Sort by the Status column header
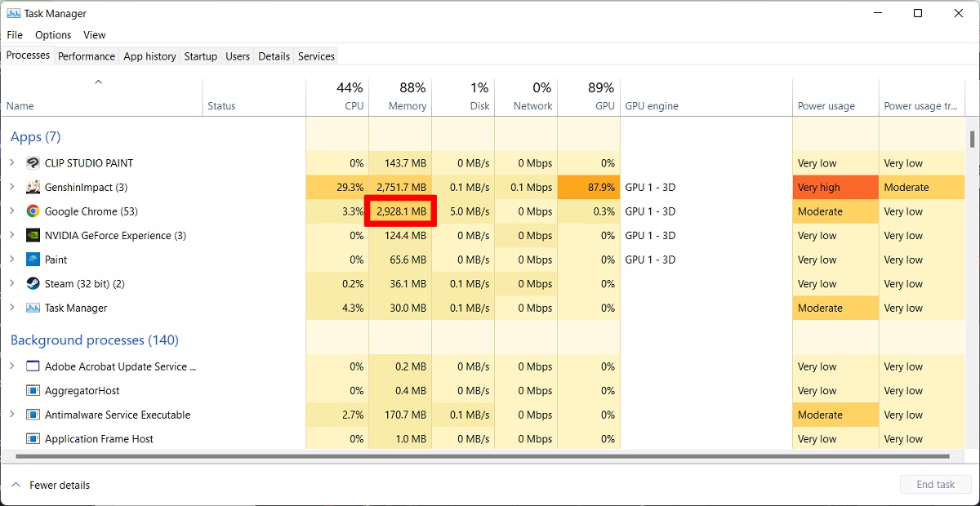Viewport: 980px width, 506px height. pos(254,98)
